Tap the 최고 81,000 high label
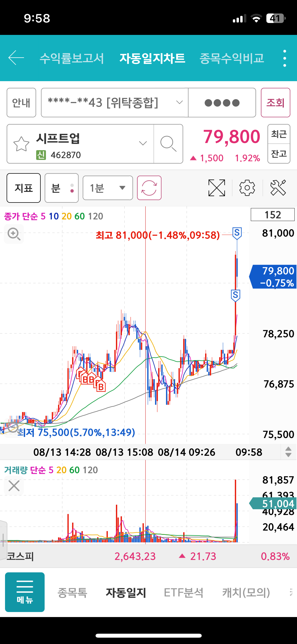This screenshot has width=297, height=644. click(158, 235)
